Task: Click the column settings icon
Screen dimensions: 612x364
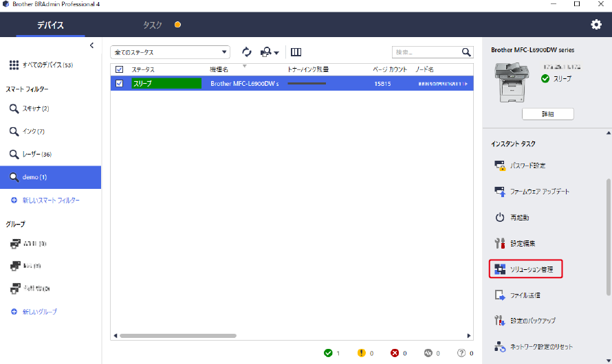Action: tap(296, 52)
